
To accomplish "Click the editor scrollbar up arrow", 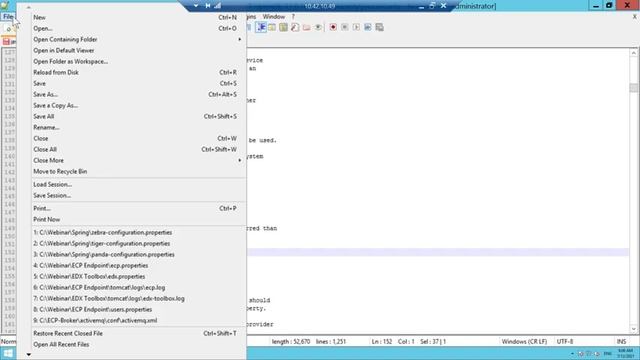I will (x=633, y=53).
